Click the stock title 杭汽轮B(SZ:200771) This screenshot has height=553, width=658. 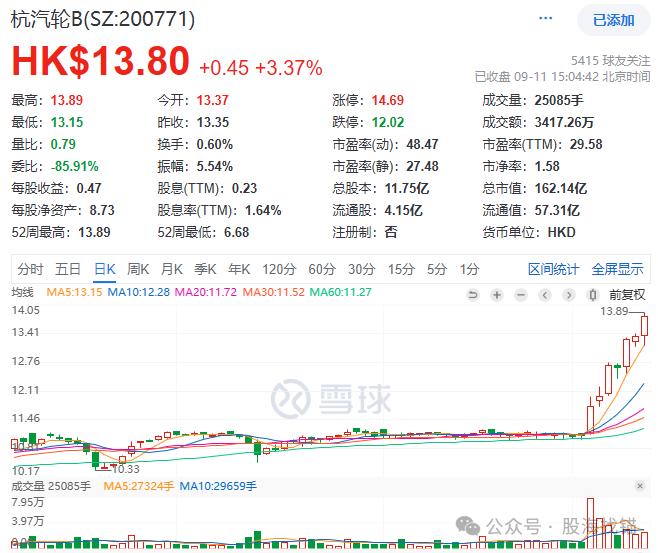103,19
